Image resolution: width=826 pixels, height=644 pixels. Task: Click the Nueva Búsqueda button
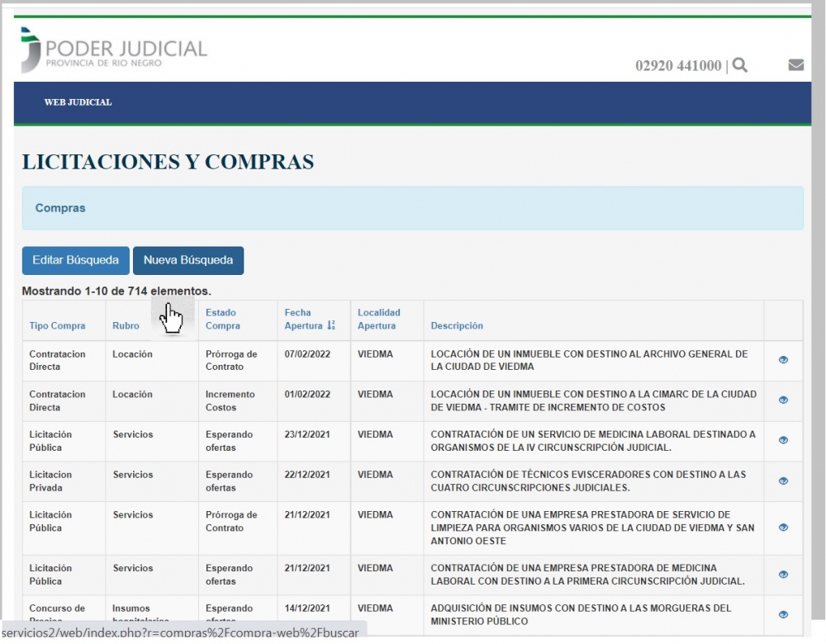coord(188,260)
